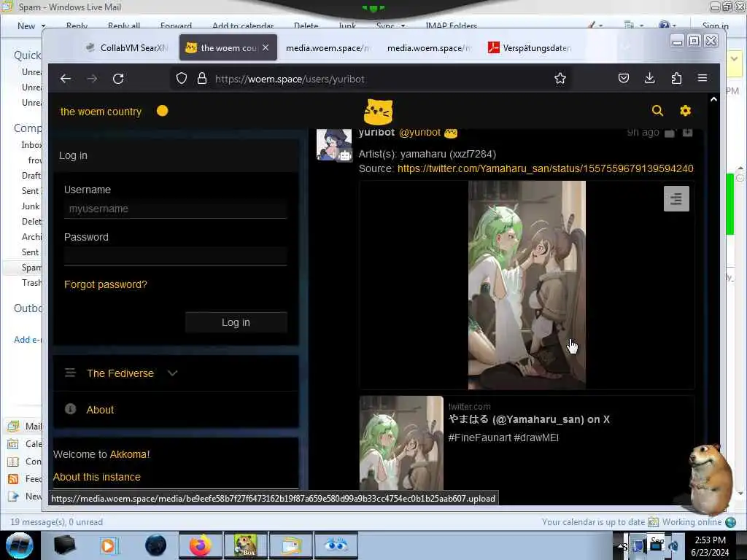Select Spam folder in Live Mail
Viewport: 747px width, 560px height.
coord(31,267)
